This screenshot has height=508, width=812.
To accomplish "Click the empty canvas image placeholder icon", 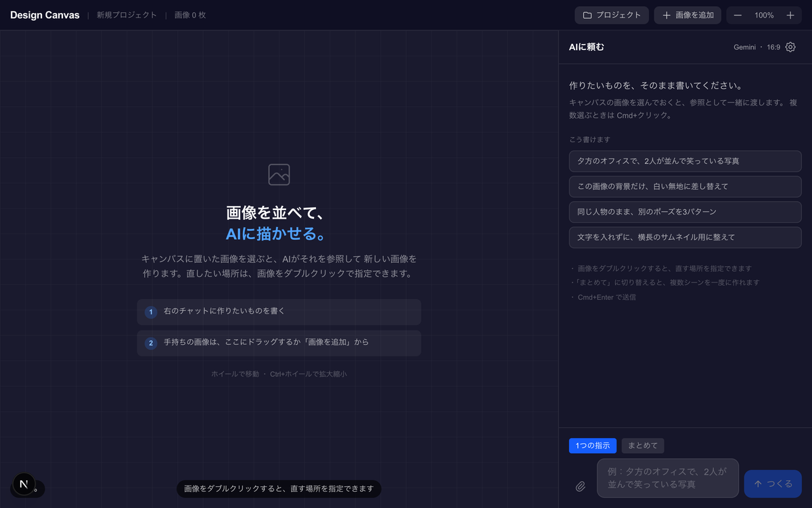I will 279,174.
